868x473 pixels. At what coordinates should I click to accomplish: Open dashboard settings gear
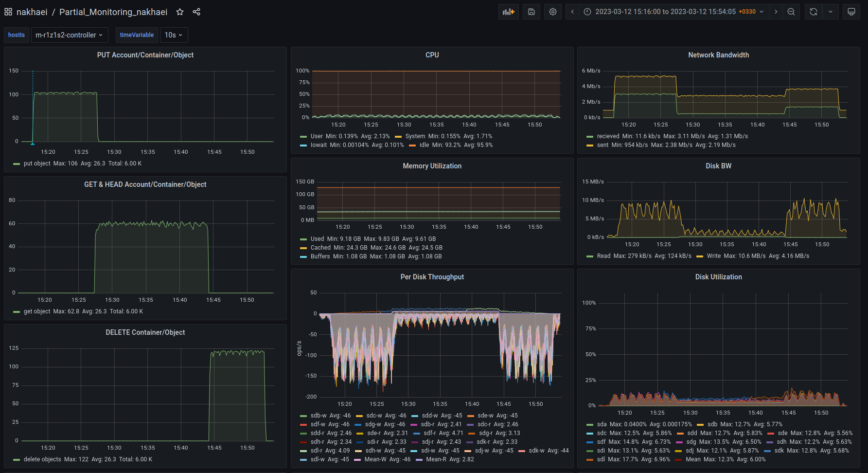click(553, 12)
